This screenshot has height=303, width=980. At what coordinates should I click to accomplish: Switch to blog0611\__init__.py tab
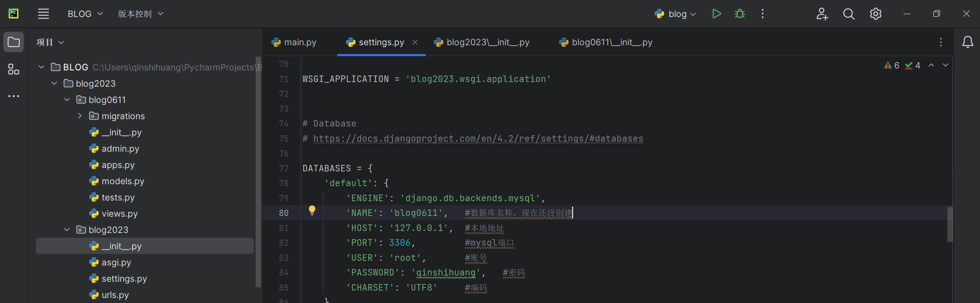[x=606, y=42]
